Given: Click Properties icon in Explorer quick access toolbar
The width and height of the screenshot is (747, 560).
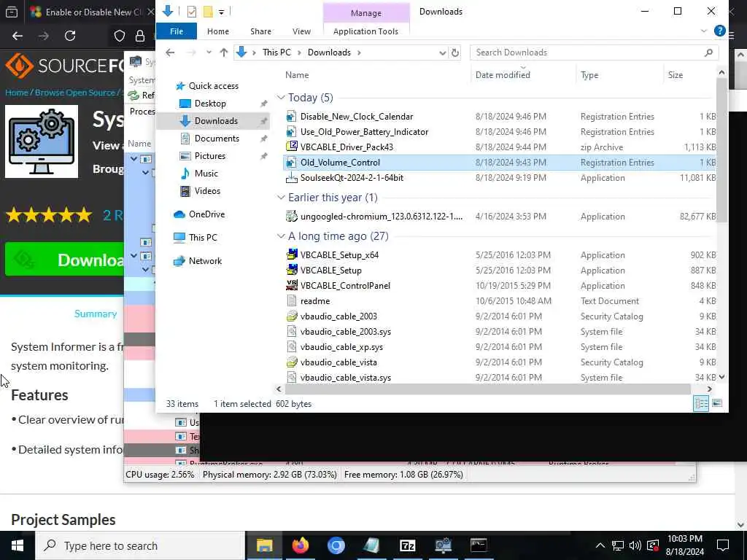Looking at the screenshot, I should [x=192, y=12].
